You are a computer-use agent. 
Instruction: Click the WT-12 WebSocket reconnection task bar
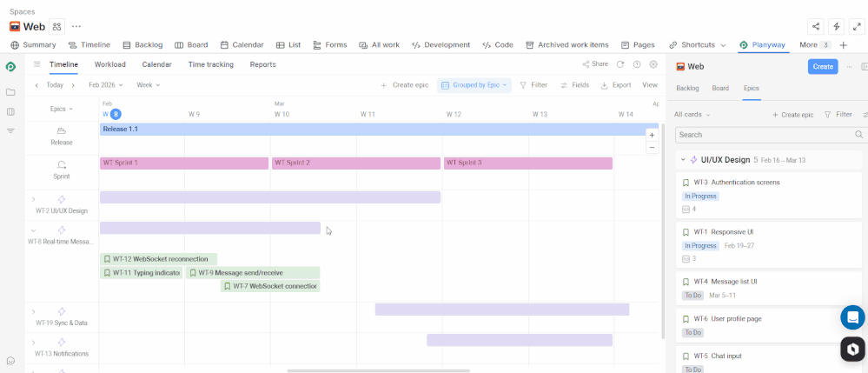pyautogui.click(x=158, y=259)
